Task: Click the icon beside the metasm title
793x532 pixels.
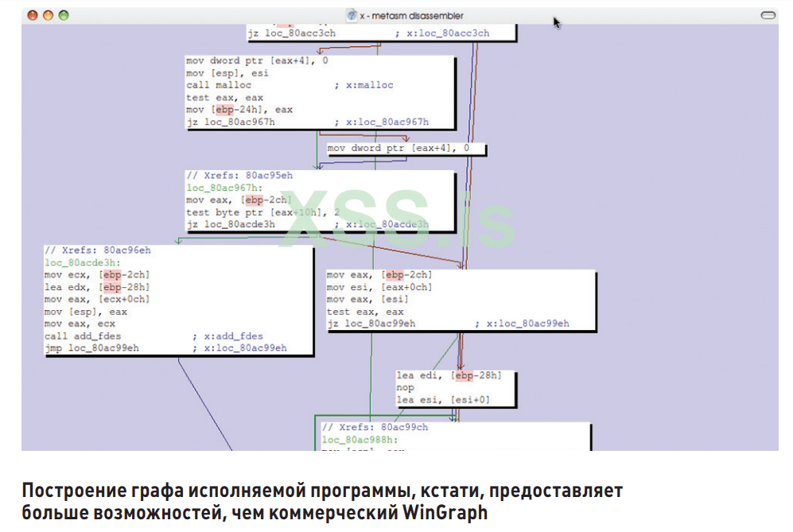Action: [352, 16]
